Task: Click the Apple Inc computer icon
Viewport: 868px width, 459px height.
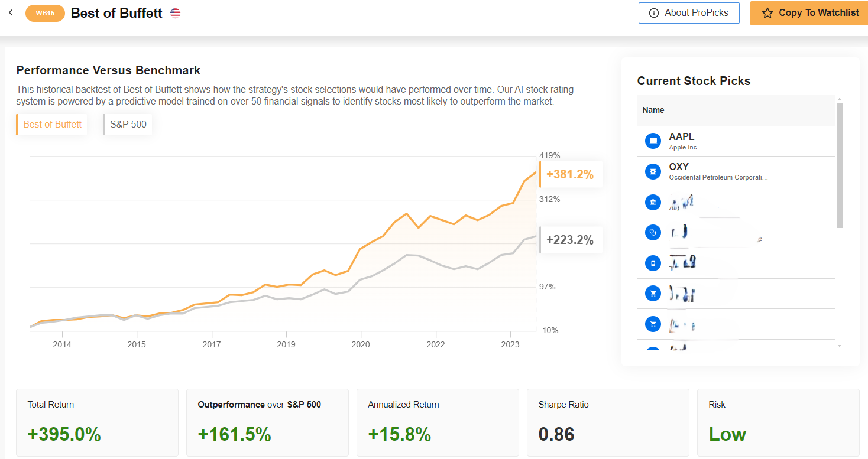Action: pos(653,141)
